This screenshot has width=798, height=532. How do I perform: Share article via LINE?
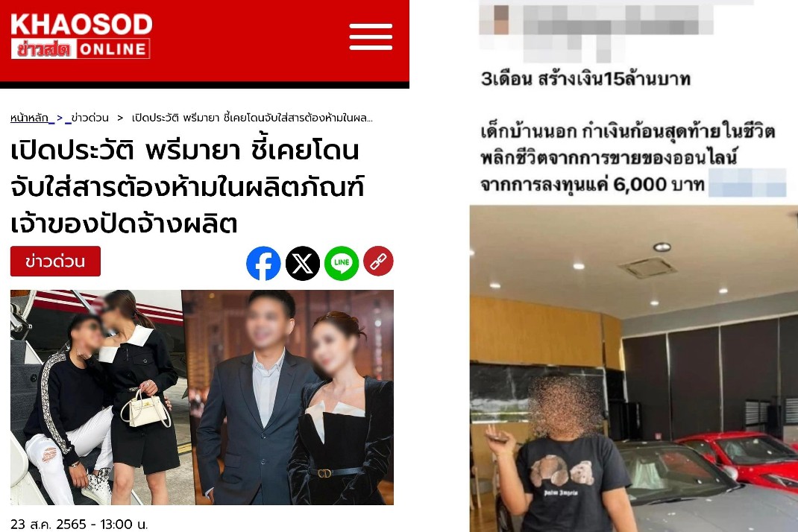pos(342,263)
